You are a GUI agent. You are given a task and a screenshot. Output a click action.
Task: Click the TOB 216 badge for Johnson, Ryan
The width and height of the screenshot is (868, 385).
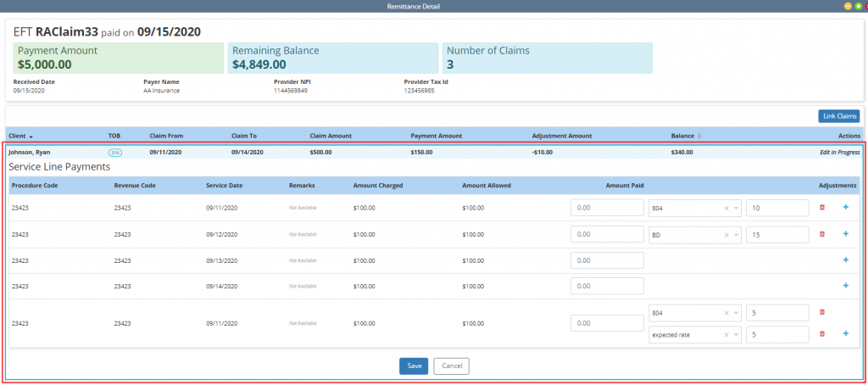tap(115, 153)
